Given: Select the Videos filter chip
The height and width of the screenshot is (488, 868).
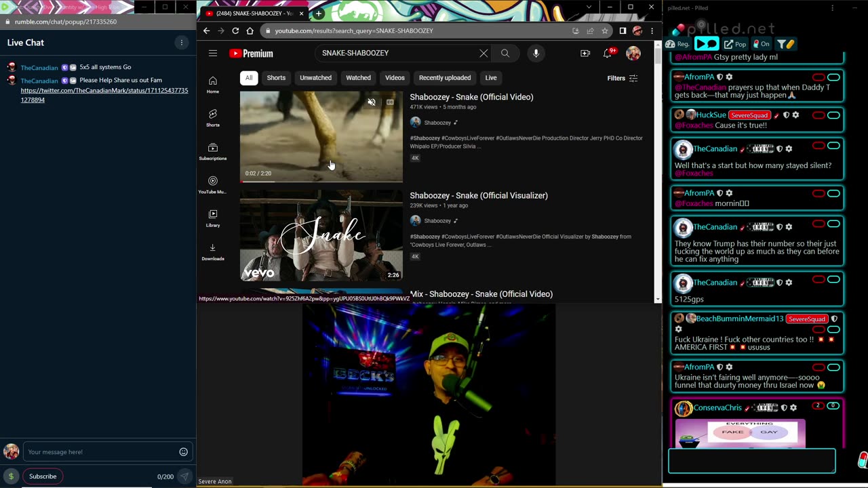Looking at the screenshot, I should (395, 78).
